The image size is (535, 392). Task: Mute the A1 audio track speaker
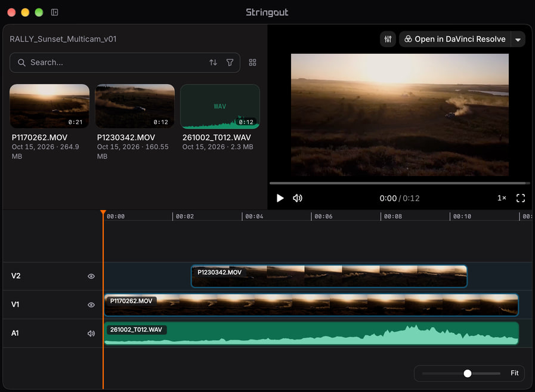(91, 334)
